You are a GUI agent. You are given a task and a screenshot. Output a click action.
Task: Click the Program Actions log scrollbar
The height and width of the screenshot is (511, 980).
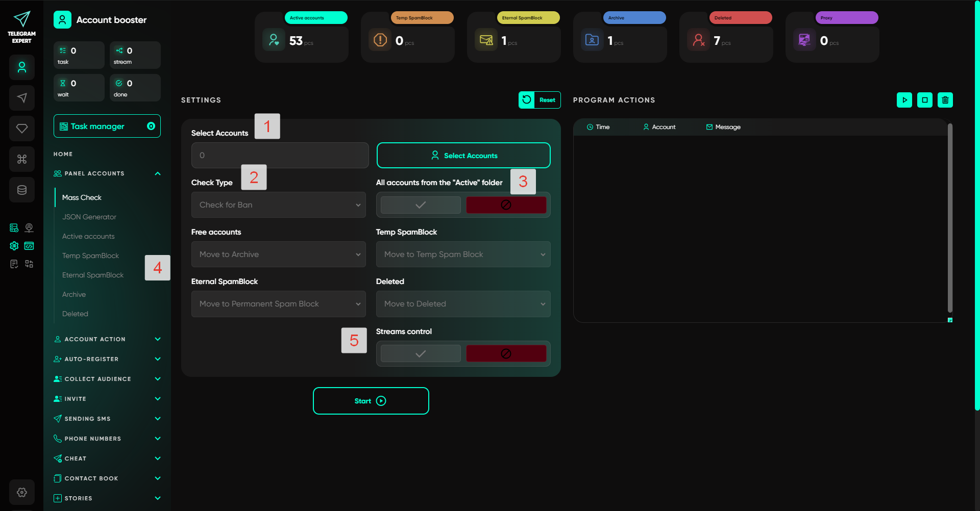(950, 219)
